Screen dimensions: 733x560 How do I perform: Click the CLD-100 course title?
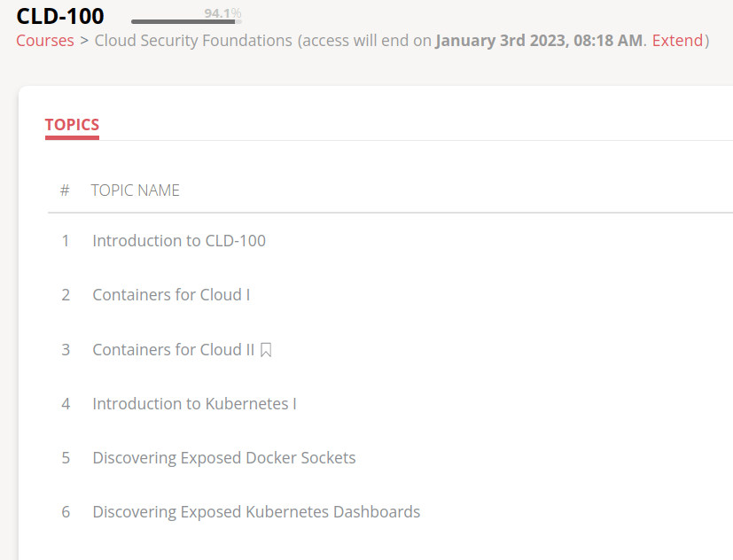point(60,16)
